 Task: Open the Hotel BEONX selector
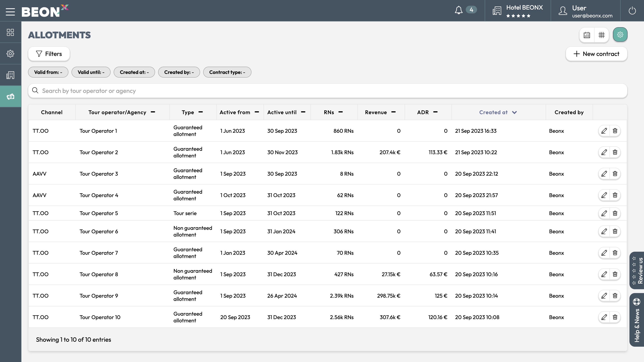pyautogui.click(x=518, y=11)
